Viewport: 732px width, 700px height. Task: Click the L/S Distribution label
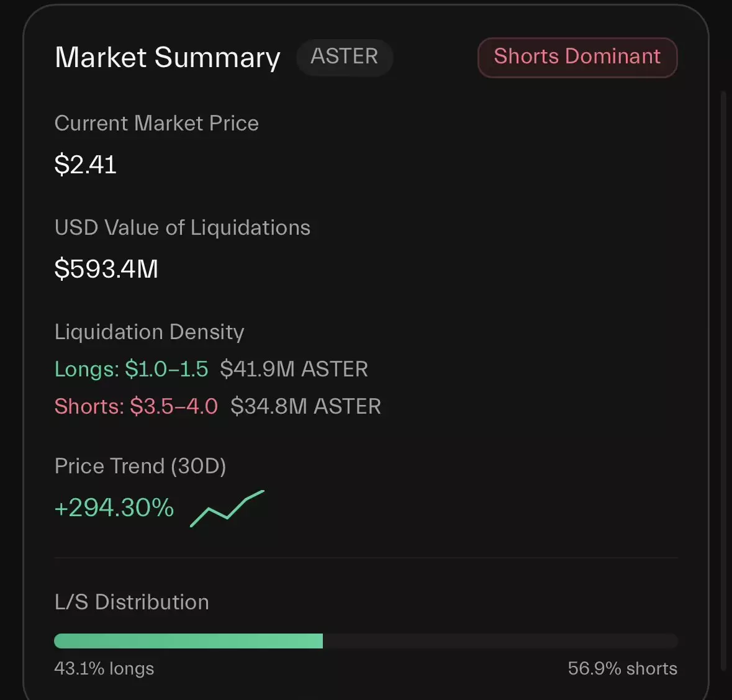132,602
